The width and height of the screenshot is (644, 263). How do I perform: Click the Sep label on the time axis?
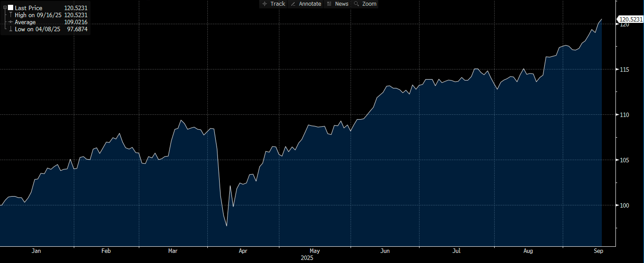point(598,251)
